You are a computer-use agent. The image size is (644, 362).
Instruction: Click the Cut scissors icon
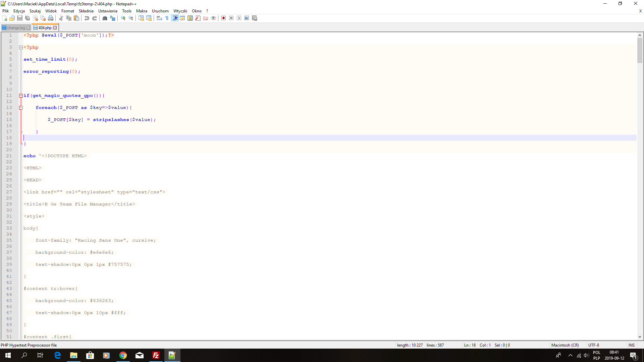tap(61, 18)
